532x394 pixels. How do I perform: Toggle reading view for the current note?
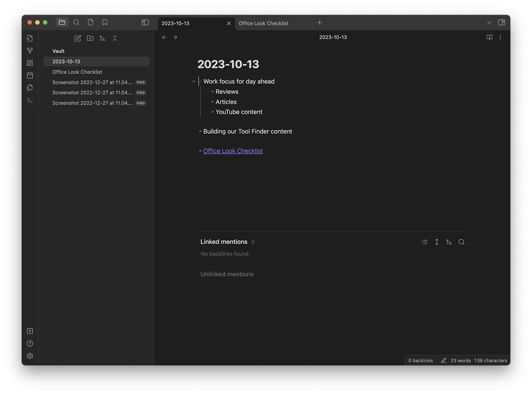coord(489,37)
